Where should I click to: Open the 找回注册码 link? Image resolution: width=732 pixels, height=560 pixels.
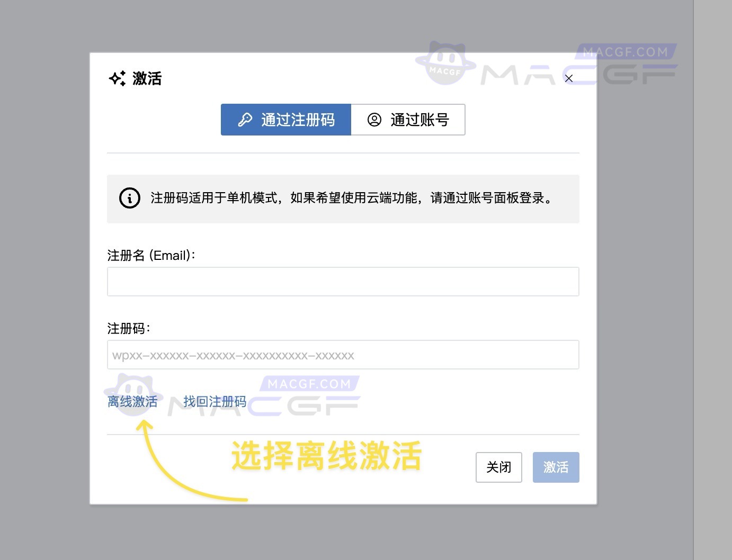pyautogui.click(x=214, y=402)
